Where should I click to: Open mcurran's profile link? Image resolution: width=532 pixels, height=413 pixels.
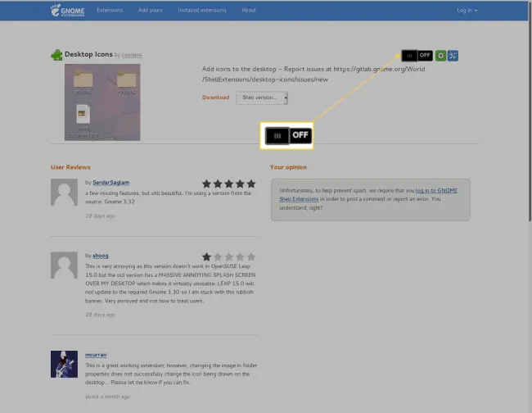click(x=96, y=355)
